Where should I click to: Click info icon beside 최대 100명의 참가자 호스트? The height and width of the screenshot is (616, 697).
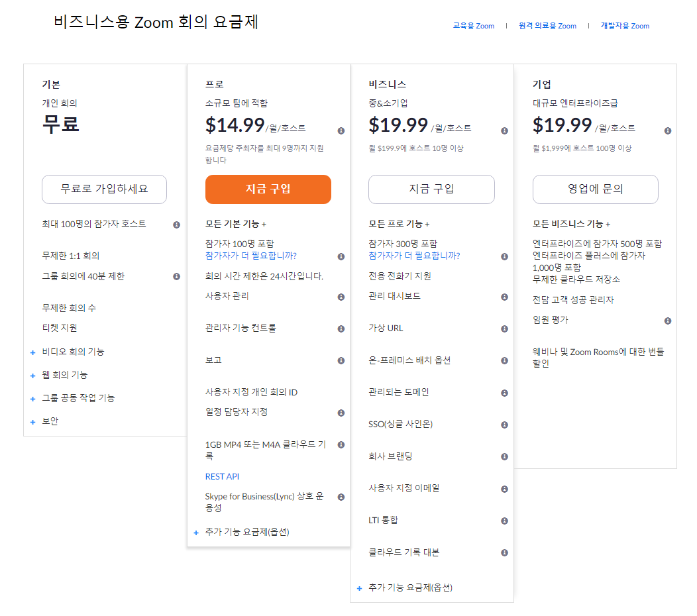coord(176,225)
